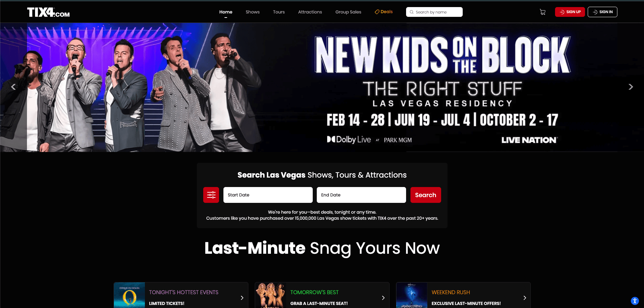
Task: Expand Tonight's Hottest Events chevron
Action: [x=242, y=298]
